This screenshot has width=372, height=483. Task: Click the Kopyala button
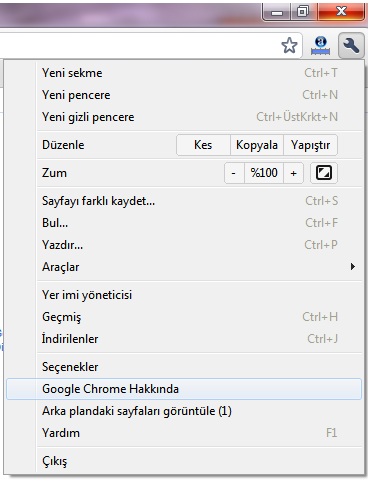257,145
